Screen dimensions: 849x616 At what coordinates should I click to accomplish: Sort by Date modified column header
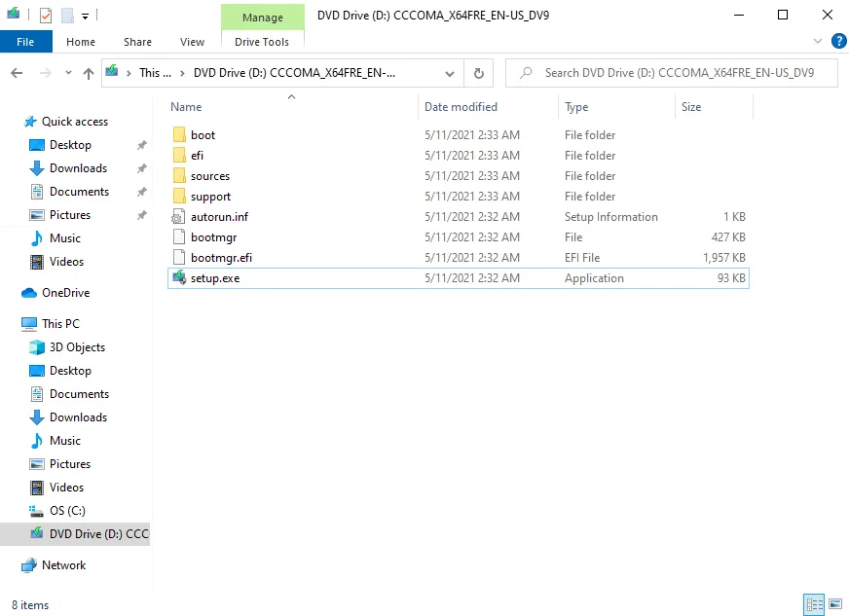461,107
